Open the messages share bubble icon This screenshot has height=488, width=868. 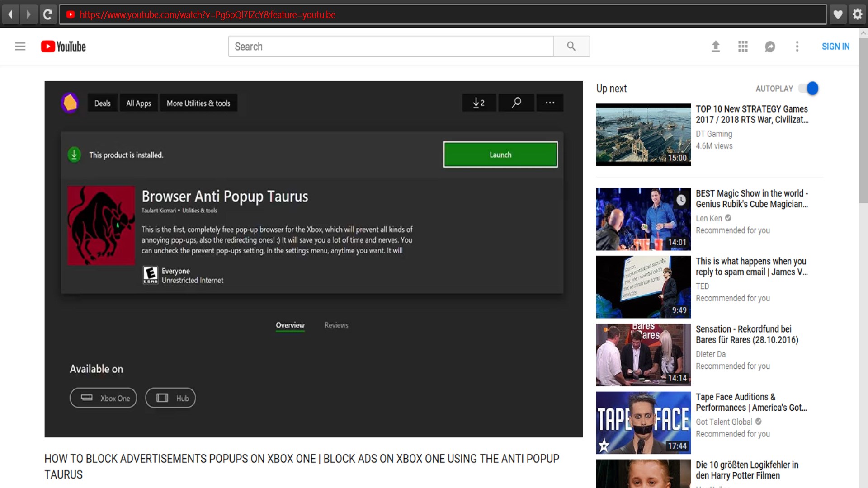point(770,46)
